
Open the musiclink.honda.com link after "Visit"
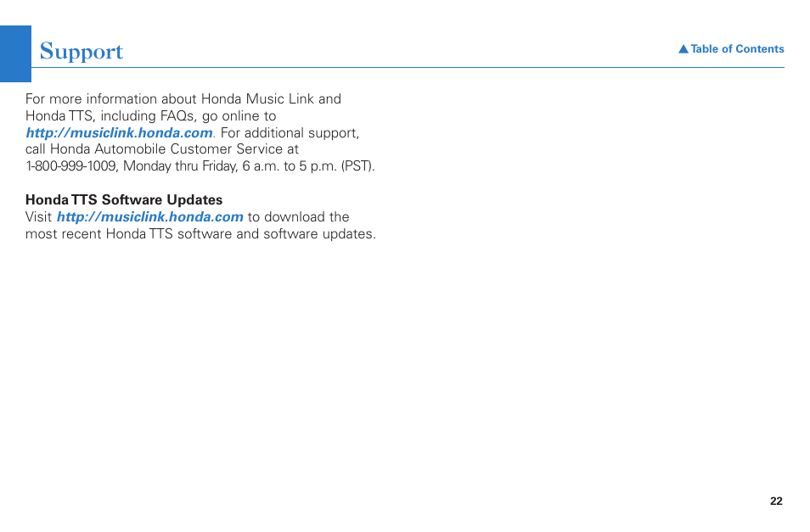[149, 217]
